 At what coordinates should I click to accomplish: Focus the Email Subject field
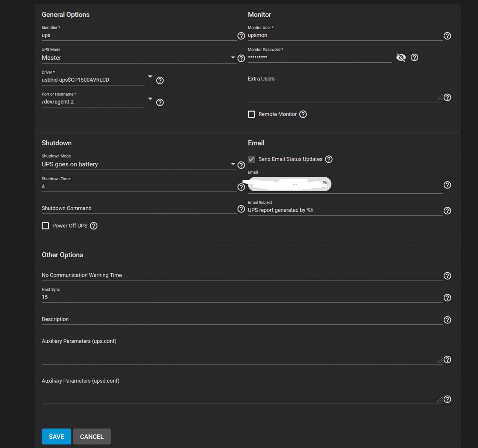345,210
